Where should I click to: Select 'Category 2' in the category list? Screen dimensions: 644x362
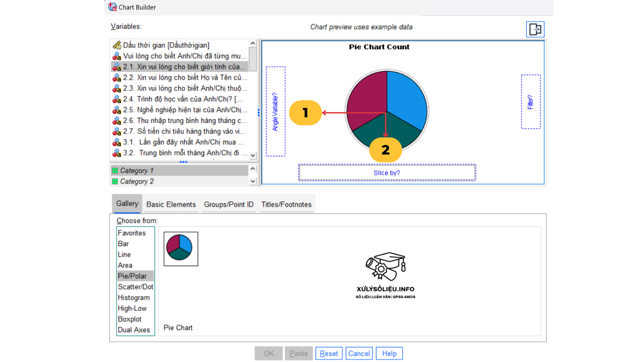pos(180,181)
